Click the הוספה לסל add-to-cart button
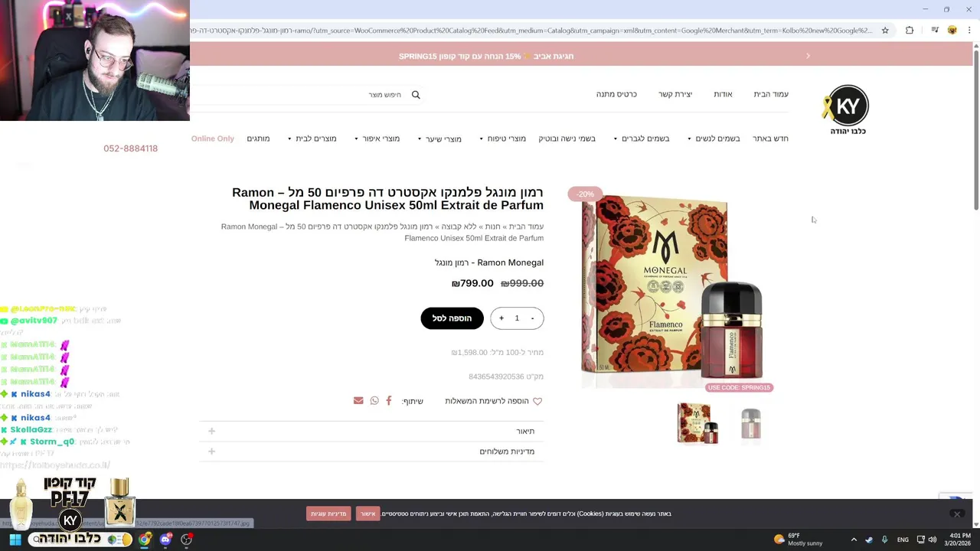Image resolution: width=980 pixels, height=551 pixels. 452,318
